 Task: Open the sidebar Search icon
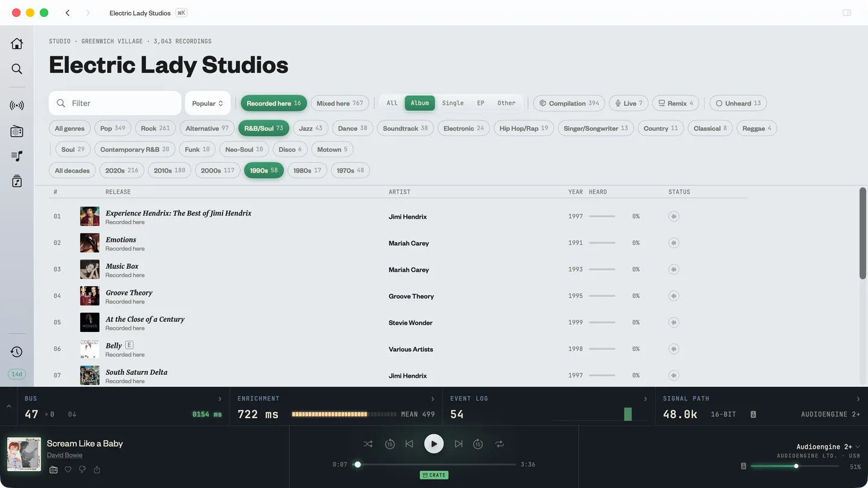click(x=17, y=69)
